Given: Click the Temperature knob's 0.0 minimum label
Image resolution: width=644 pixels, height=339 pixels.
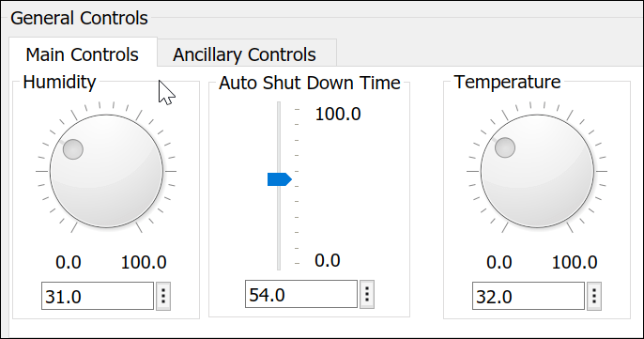Looking at the screenshot, I should [499, 262].
